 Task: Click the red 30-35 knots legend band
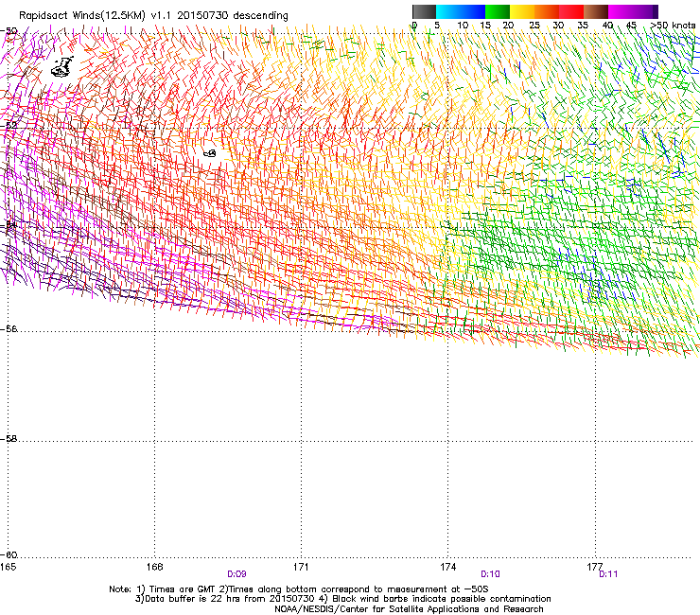[571, 11]
